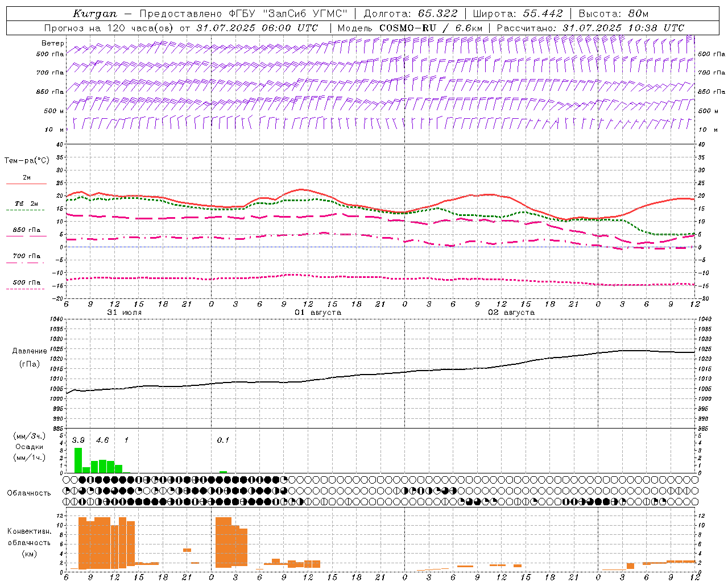The width and height of the screenshot is (728, 582).
Task: Click the tallest green precipitation bar
Action: (78, 460)
